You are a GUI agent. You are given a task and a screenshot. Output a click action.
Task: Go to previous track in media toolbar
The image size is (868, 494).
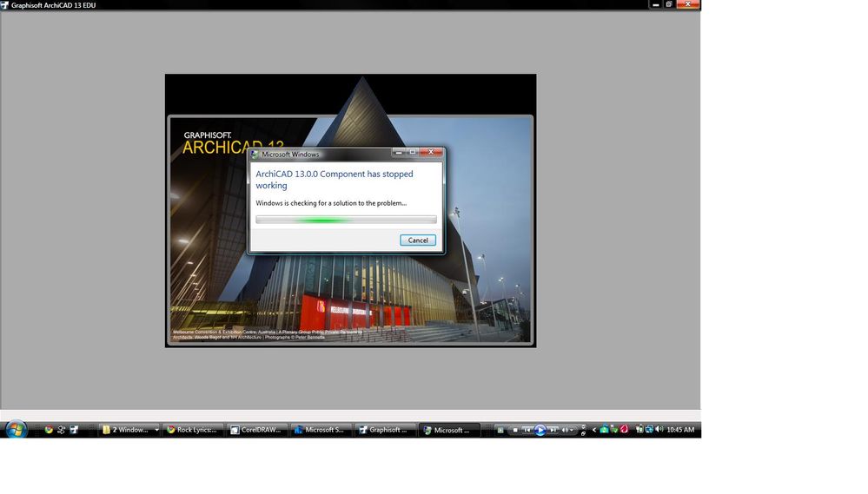point(527,430)
